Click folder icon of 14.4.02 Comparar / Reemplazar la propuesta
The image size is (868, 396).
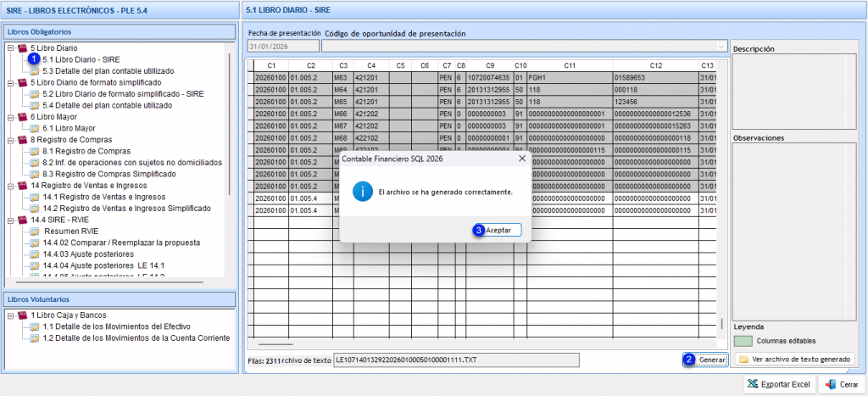pos(34,243)
